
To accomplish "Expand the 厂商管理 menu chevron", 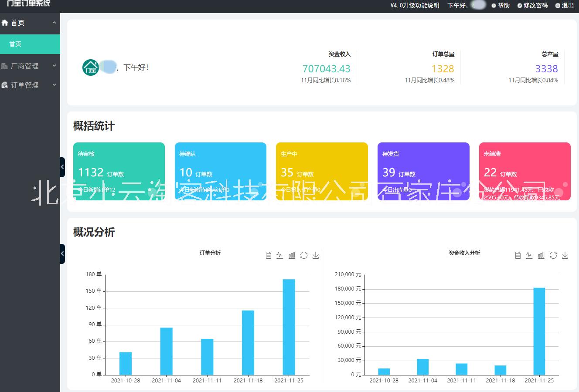I will point(54,66).
